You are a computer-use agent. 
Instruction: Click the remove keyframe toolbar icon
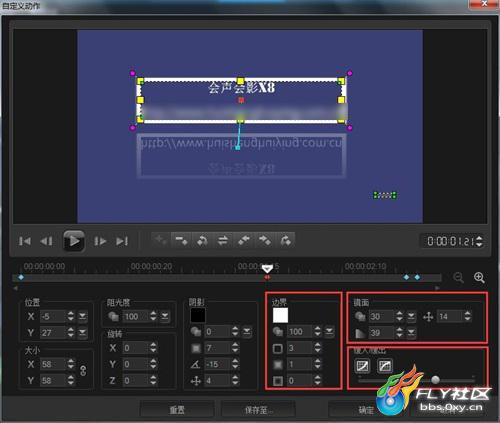coord(182,240)
